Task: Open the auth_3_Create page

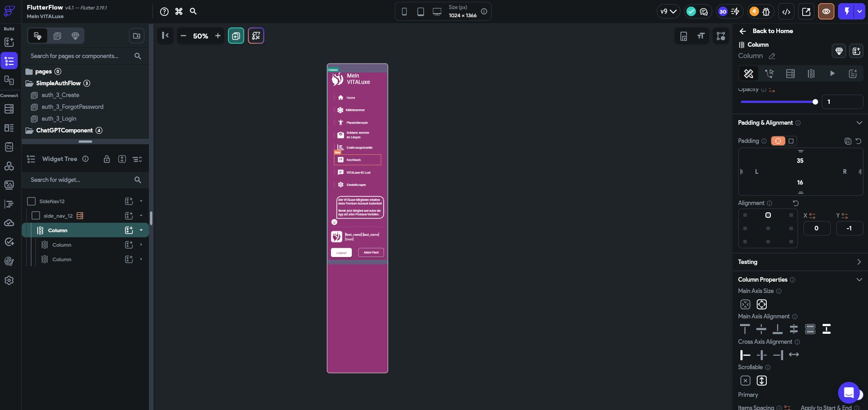Action: (60, 95)
